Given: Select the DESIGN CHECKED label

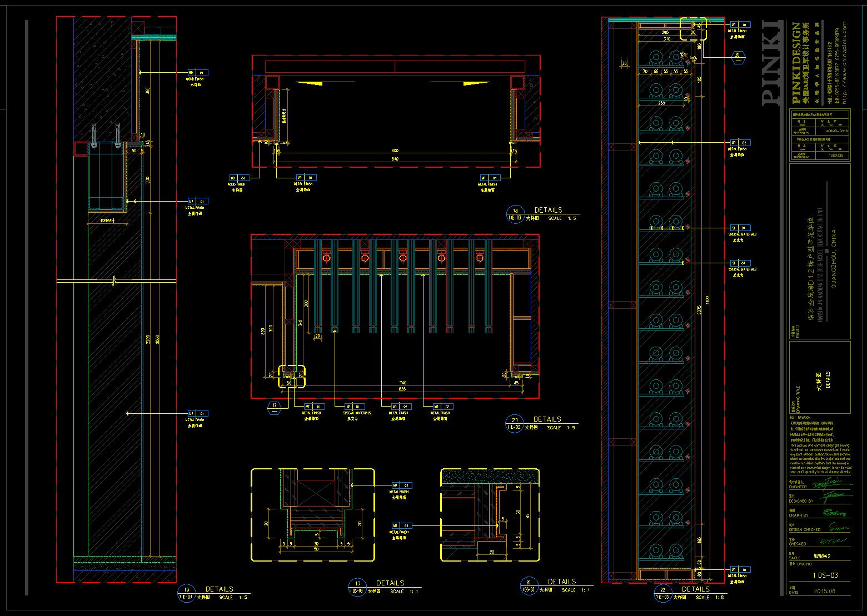Looking at the screenshot, I should pos(805,530).
